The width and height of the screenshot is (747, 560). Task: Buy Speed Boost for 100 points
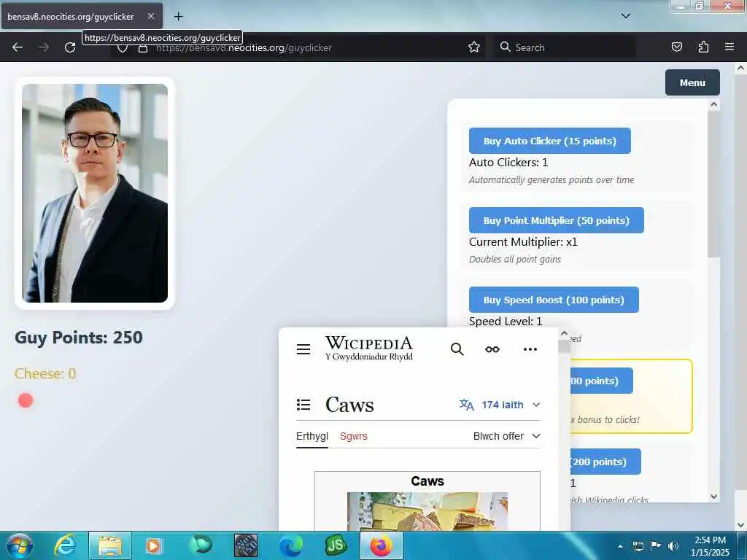pyautogui.click(x=554, y=300)
